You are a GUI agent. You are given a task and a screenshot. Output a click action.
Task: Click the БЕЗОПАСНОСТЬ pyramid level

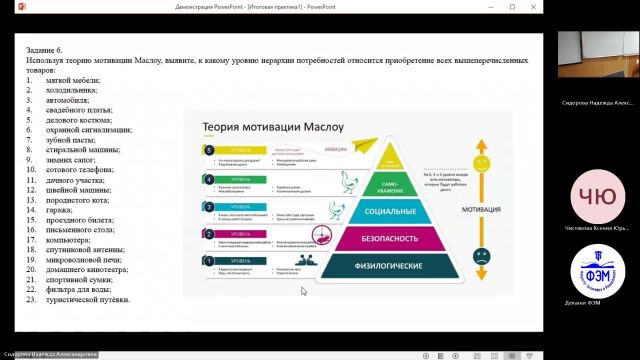coord(390,238)
